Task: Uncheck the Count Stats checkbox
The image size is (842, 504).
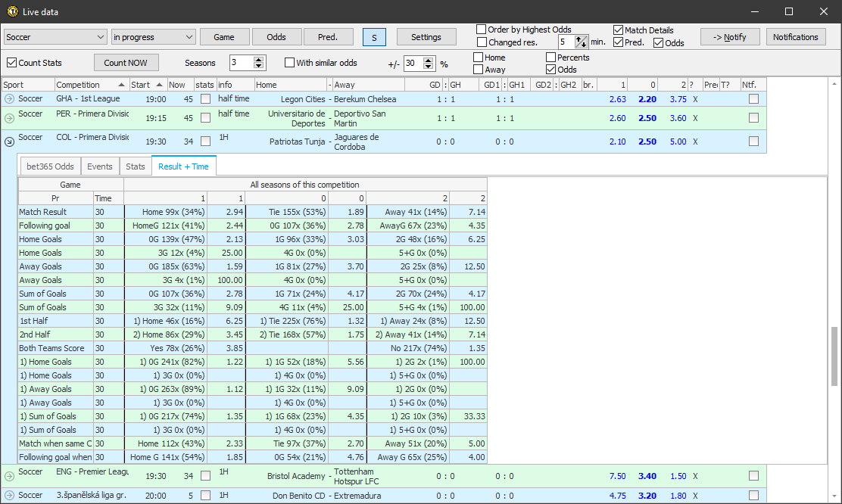Action: coord(11,62)
